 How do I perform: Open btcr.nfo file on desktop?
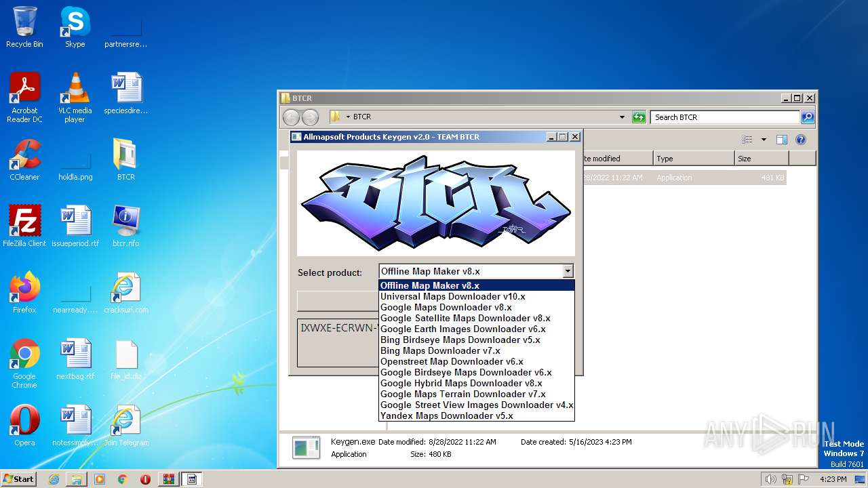point(126,226)
